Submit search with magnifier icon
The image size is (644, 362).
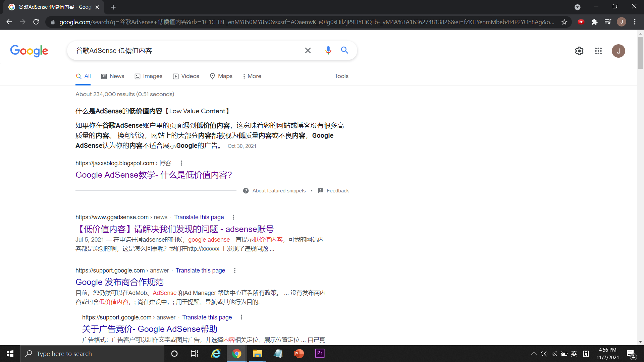pyautogui.click(x=344, y=50)
